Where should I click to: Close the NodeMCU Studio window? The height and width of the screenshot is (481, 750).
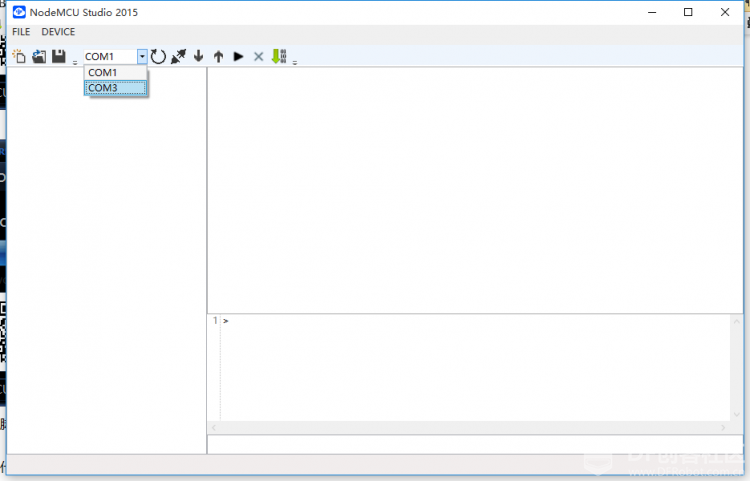point(725,12)
